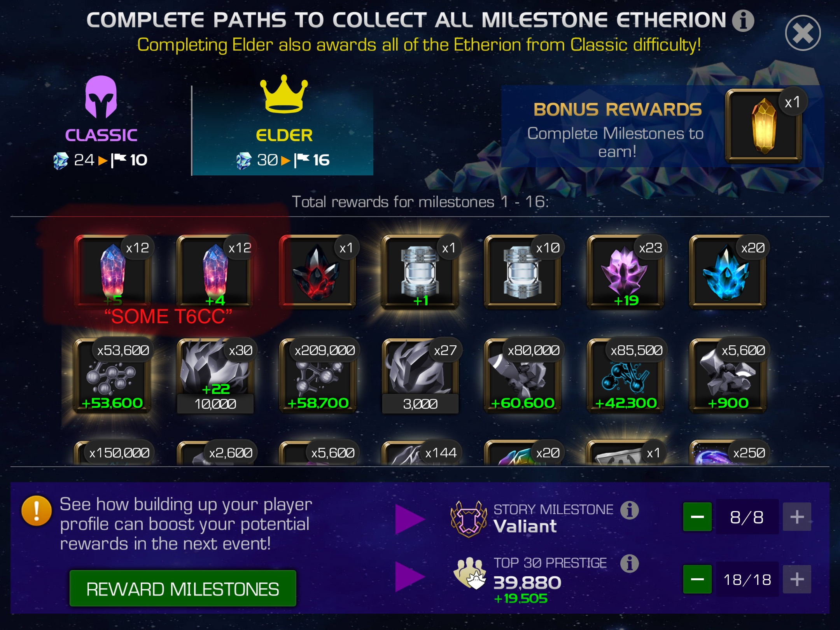The width and height of the screenshot is (840, 630).
Task: Select the x10 canister reward tile
Action: (x=522, y=272)
